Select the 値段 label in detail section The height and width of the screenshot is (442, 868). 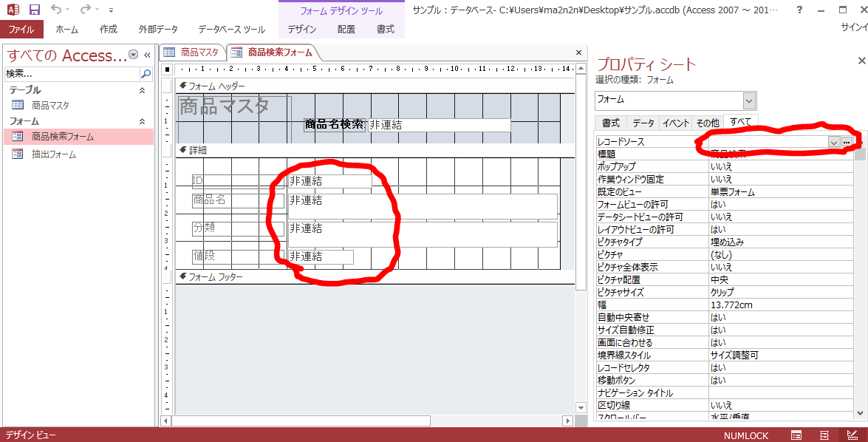pos(237,256)
